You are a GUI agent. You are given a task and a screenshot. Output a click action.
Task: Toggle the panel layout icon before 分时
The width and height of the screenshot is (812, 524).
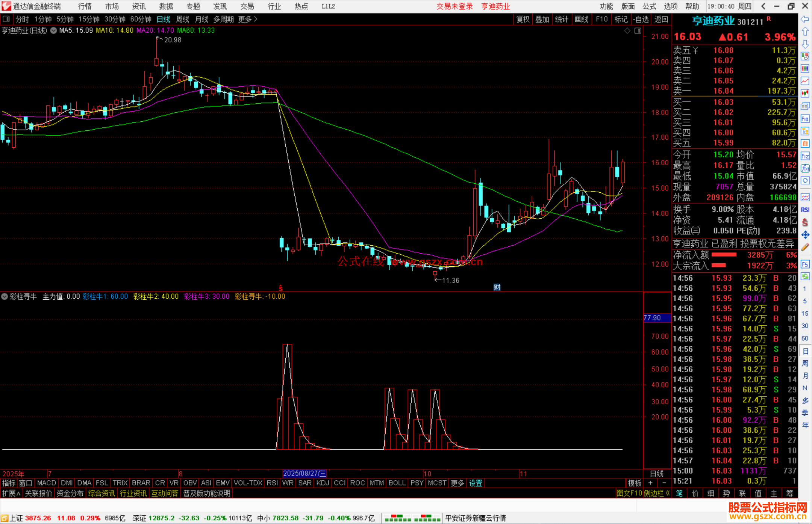[x=6, y=19]
